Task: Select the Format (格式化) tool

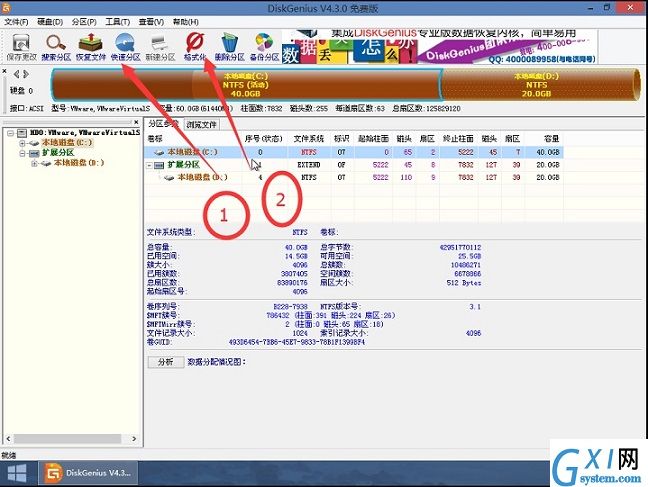Action: [195, 48]
